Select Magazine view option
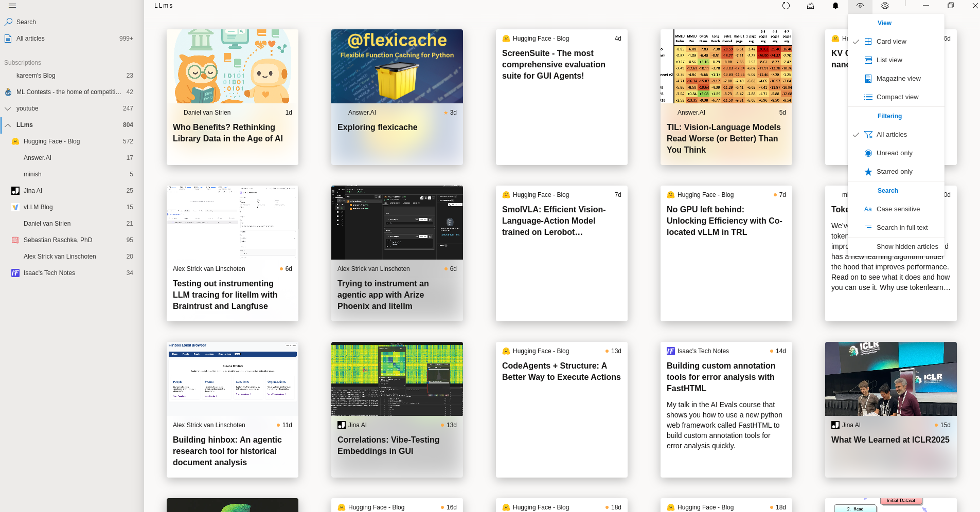 896,79
